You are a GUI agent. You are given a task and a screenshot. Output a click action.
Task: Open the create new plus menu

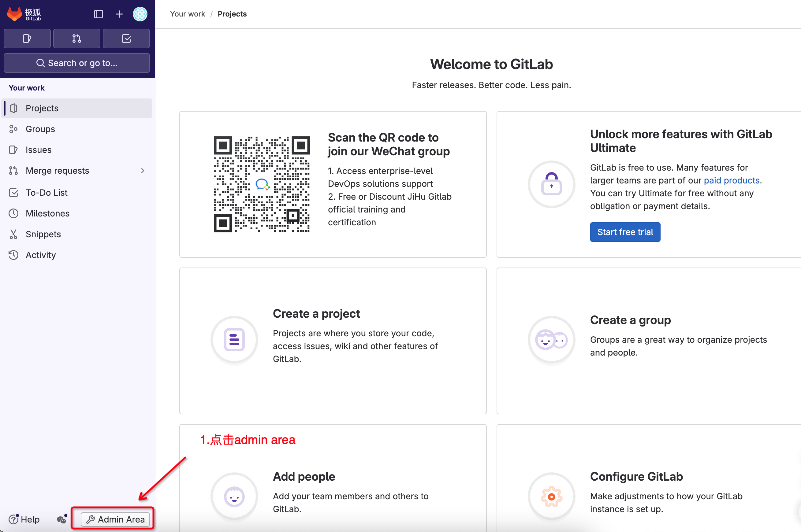tap(119, 14)
